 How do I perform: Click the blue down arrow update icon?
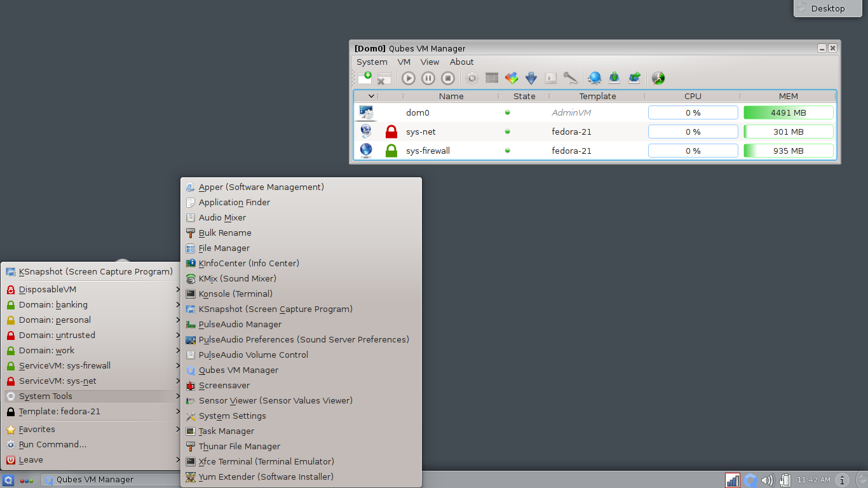click(531, 78)
